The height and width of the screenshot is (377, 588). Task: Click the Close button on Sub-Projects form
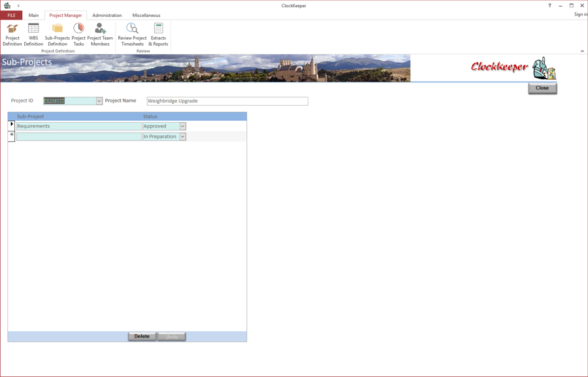click(x=542, y=88)
